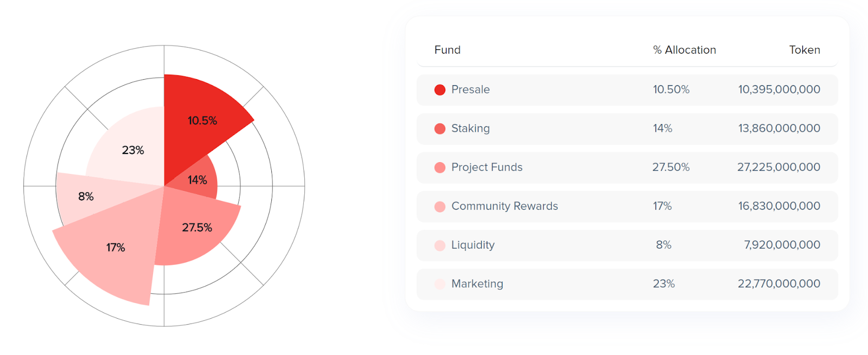Viewport: 868px width, 355px height.
Task: Click the Fund column header
Action: 448,50
